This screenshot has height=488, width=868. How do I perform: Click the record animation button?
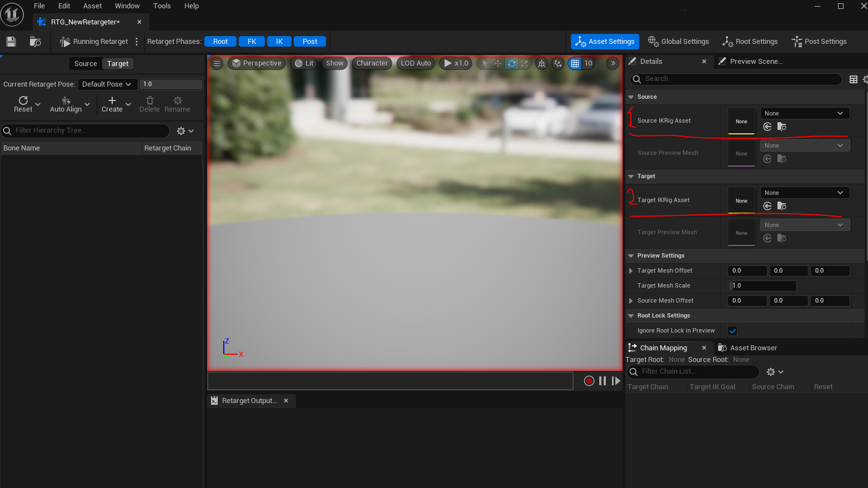click(x=589, y=381)
